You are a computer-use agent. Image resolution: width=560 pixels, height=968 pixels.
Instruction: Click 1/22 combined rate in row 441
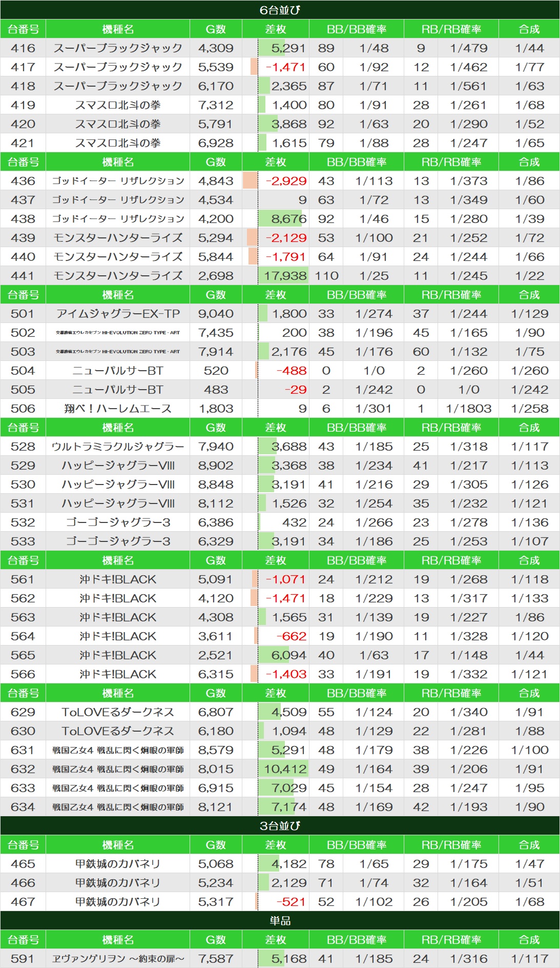(529, 276)
